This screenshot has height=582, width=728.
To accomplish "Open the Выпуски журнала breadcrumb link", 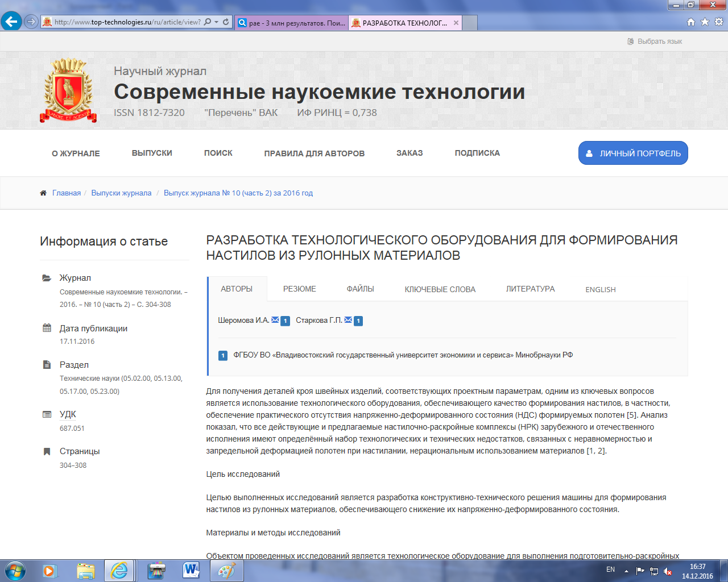I will coord(121,193).
